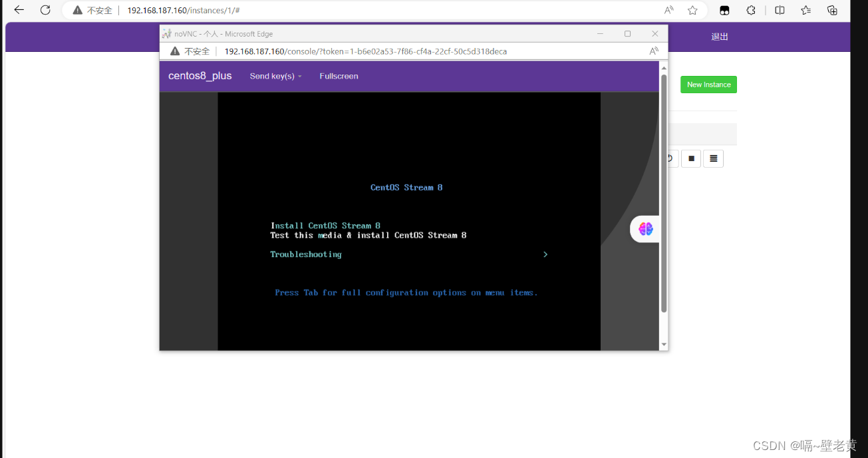Open browser Extensions puzzle icon

coord(751,10)
